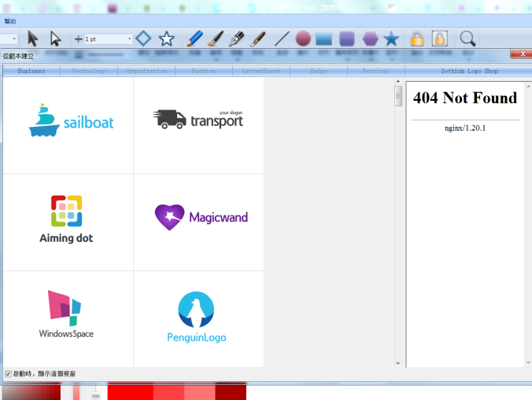Switch to the Business tab
This screenshot has width=532, height=400.
coord(31,71)
